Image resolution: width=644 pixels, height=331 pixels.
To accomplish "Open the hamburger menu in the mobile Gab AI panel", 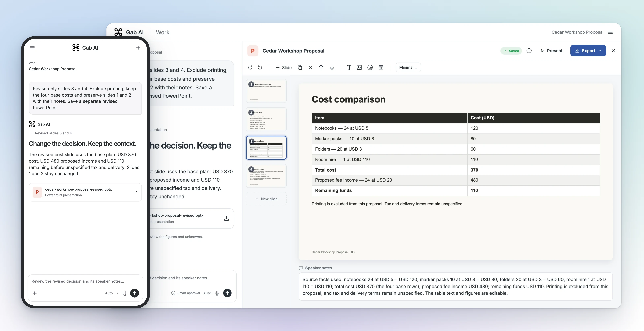I will pos(32,48).
